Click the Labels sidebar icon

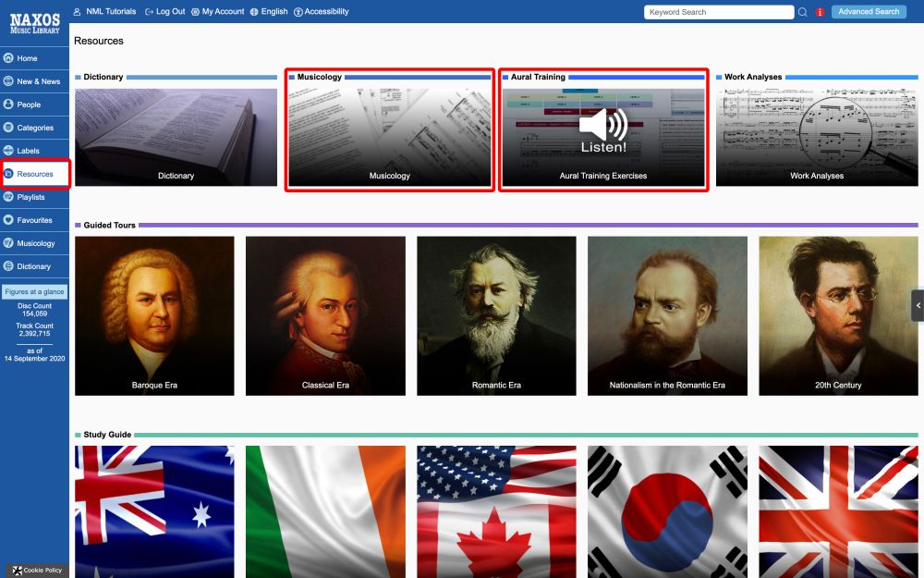[x=8, y=151]
